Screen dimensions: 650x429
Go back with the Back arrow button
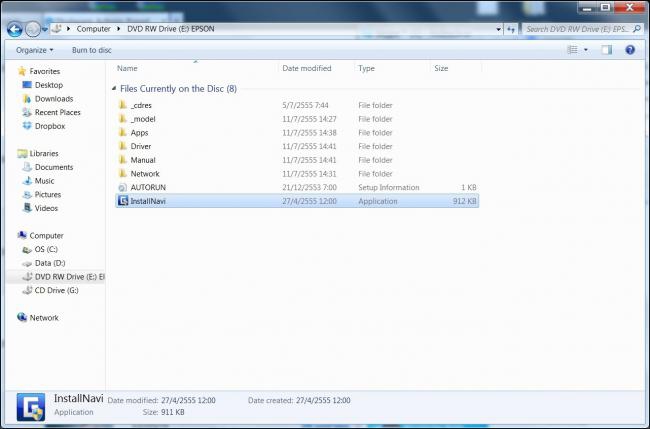click(x=15, y=29)
